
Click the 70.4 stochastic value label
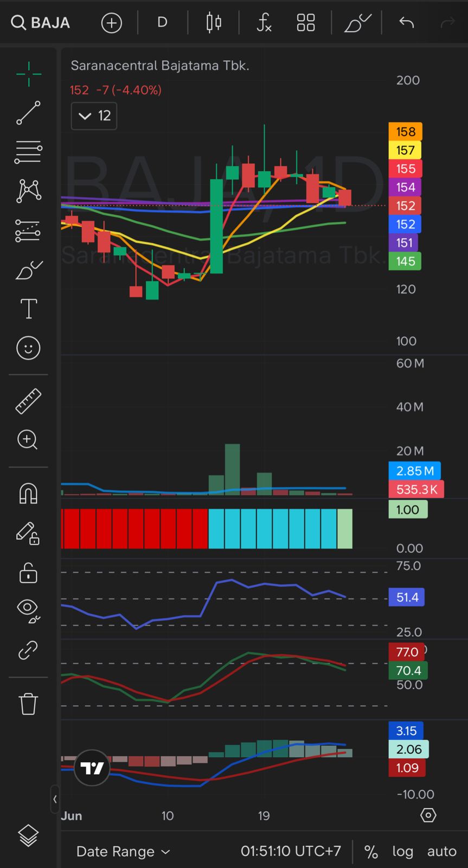point(408,671)
